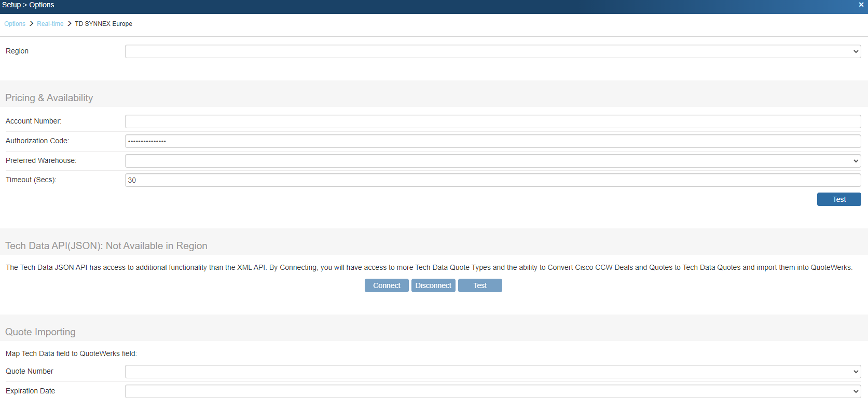Click 'Map Tech Data field to QuoteWerks field' text
868x410 pixels.
71,353
